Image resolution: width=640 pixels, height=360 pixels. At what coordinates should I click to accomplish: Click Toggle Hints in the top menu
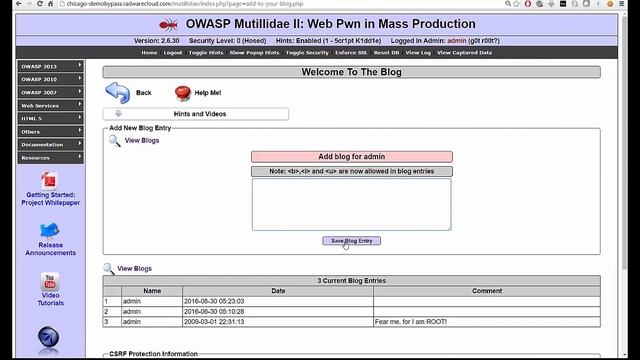[206, 53]
